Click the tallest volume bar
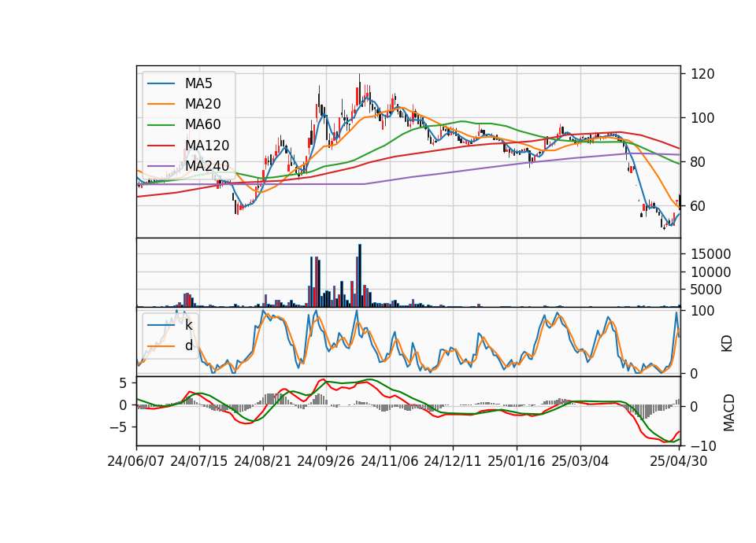 pyautogui.click(x=360, y=275)
